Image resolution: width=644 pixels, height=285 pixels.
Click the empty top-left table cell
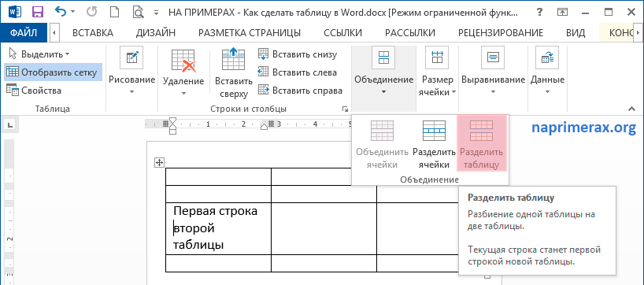click(x=219, y=176)
